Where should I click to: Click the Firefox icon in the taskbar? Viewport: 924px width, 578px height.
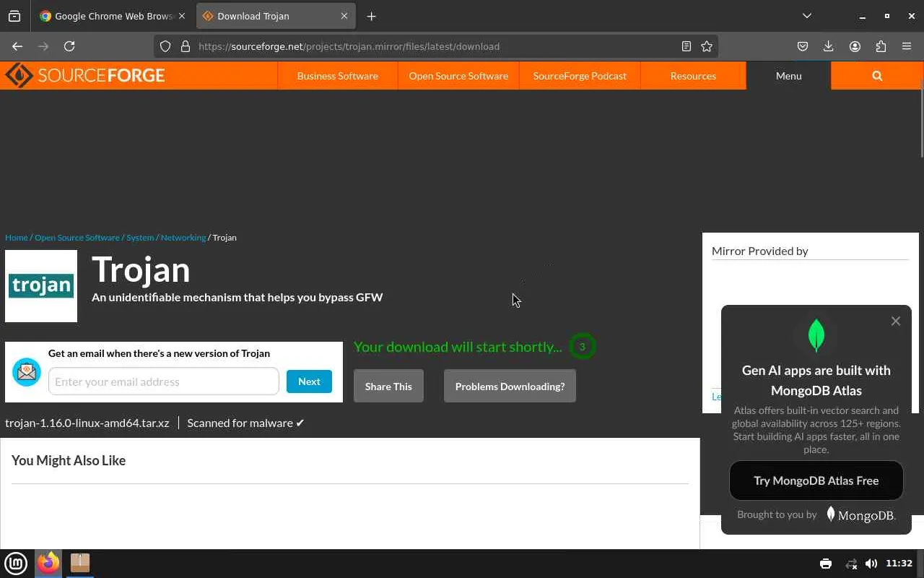[x=48, y=563]
